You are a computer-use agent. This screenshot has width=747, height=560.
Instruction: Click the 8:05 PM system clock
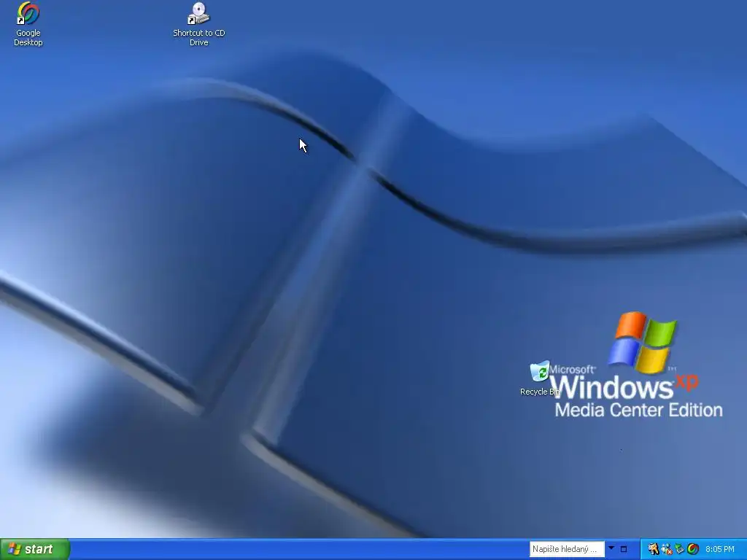coord(720,549)
